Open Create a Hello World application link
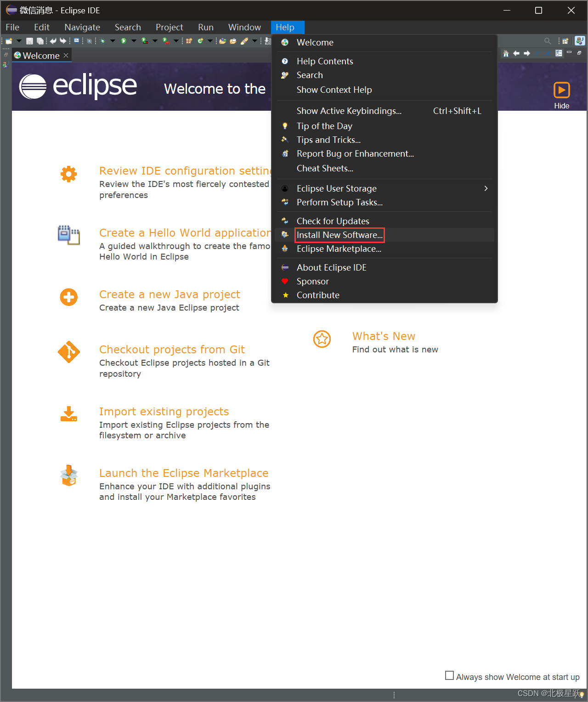The height and width of the screenshot is (702, 588). (x=185, y=233)
